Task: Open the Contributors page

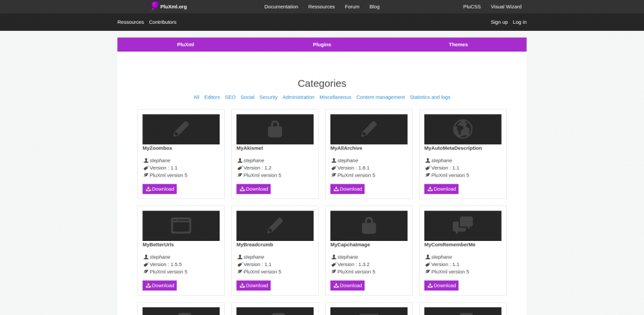Action: [163, 22]
